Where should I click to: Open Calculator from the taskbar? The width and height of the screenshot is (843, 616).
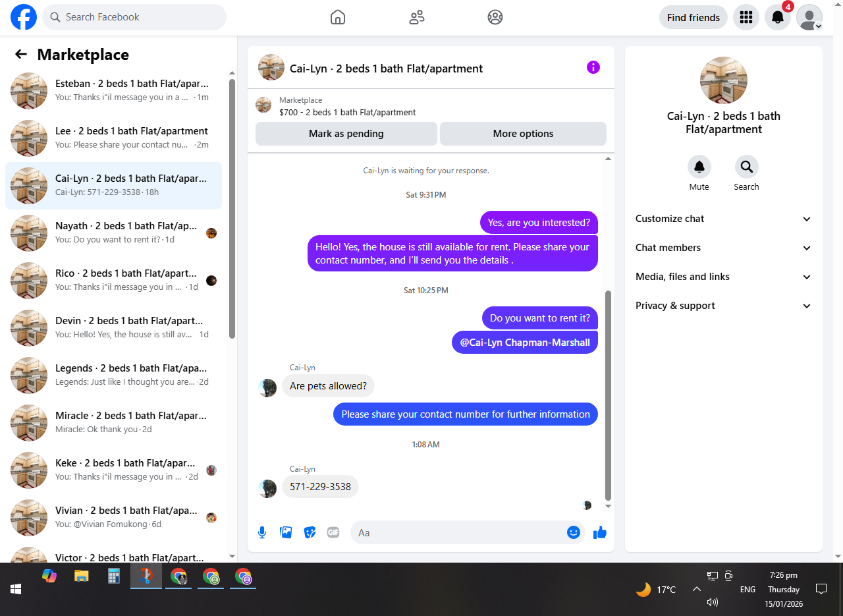tap(114, 576)
